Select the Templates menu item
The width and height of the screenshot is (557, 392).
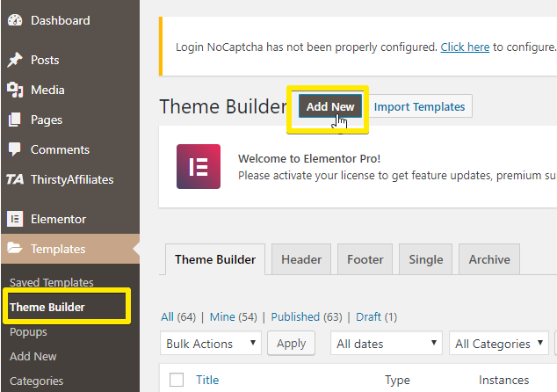pos(70,249)
